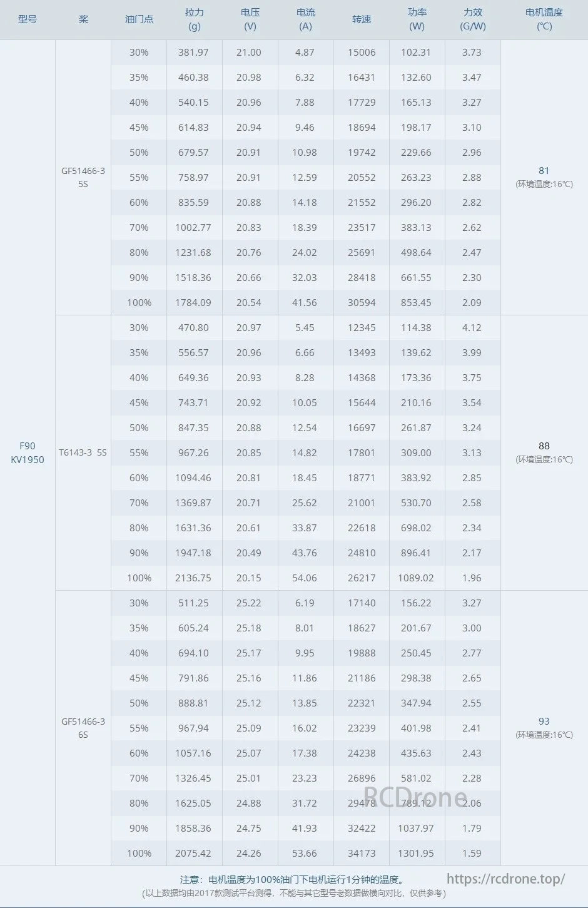Click the 拉力 (g) column header

[x=194, y=19]
